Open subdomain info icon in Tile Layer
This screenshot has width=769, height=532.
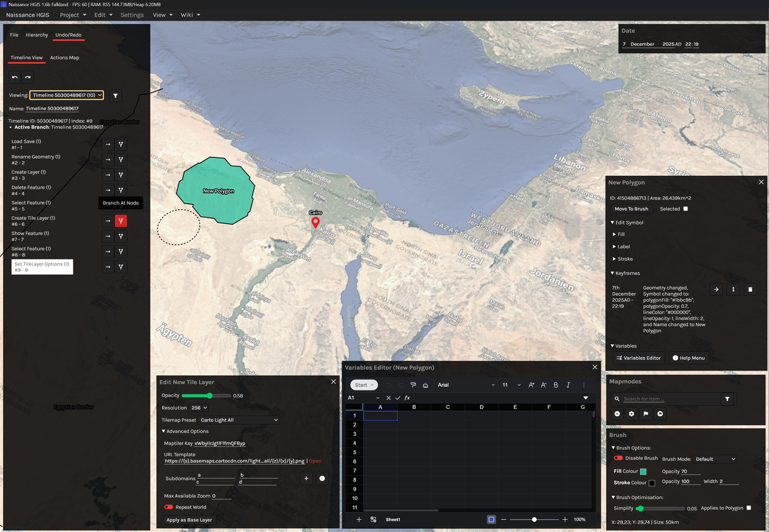[x=322, y=479]
